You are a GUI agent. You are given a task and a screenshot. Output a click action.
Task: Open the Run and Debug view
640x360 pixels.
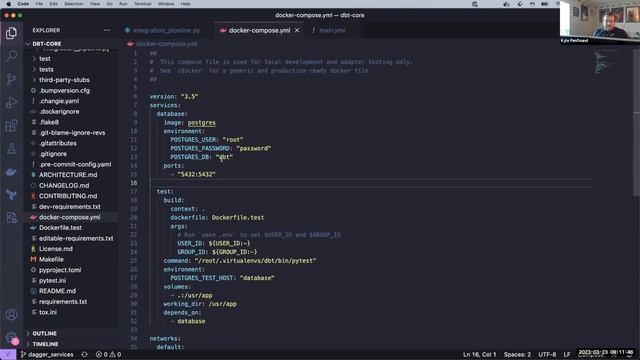coord(11,102)
